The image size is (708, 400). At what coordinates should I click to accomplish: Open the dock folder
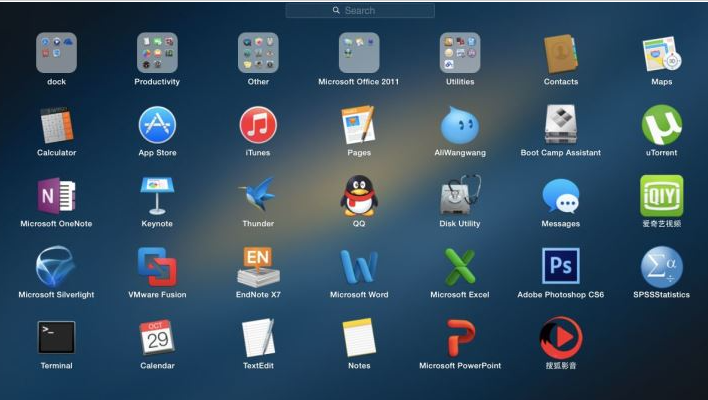coord(56,53)
